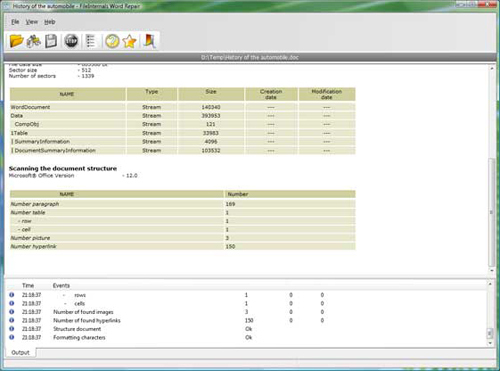Click 'Formatting characters' log entry
The image size is (500, 371).
pos(79,337)
